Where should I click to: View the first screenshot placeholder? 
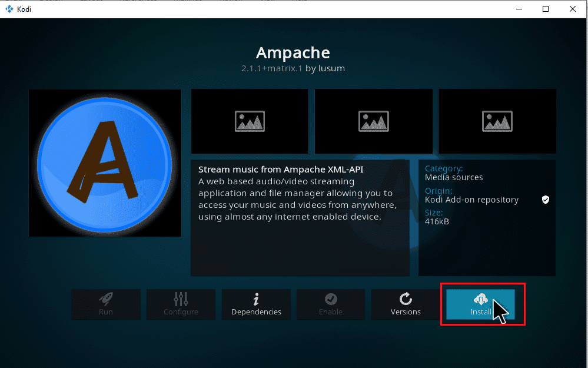[250, 121]
